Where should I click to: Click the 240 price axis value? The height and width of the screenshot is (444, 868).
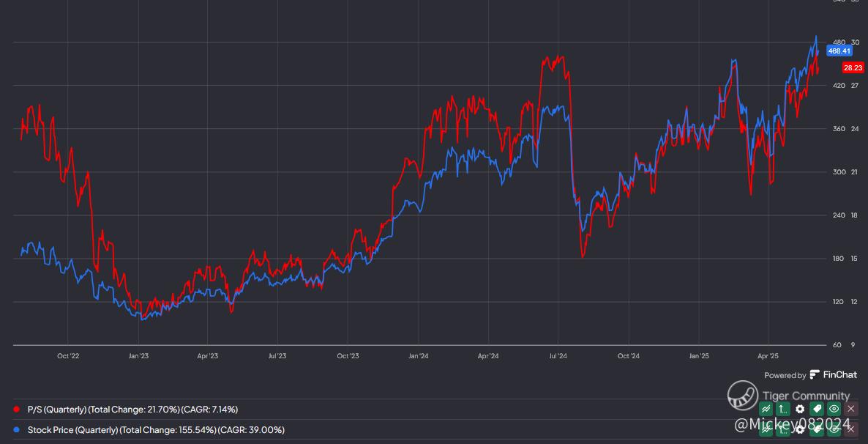tap(839, 215)
